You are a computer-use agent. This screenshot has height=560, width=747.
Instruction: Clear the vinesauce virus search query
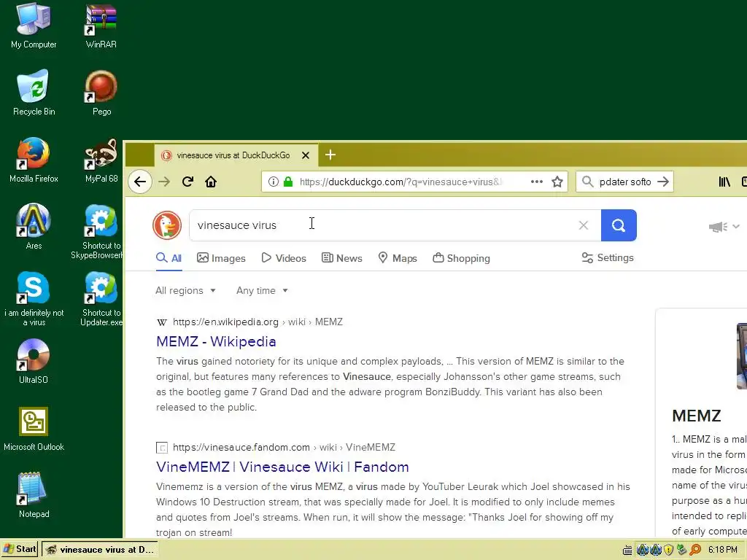584,225
